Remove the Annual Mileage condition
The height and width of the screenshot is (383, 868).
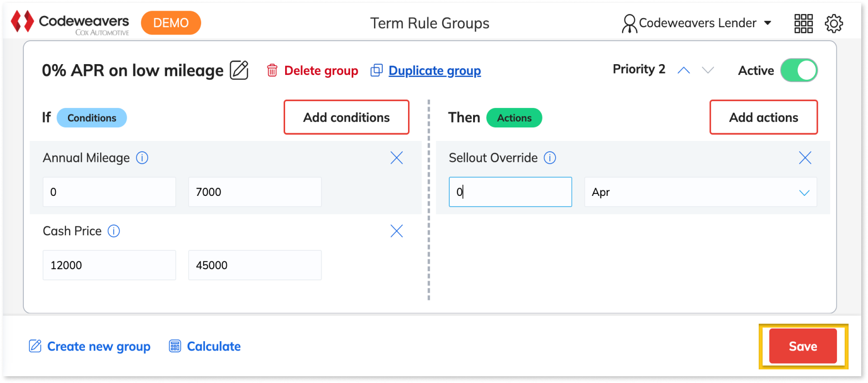[397, 157]
